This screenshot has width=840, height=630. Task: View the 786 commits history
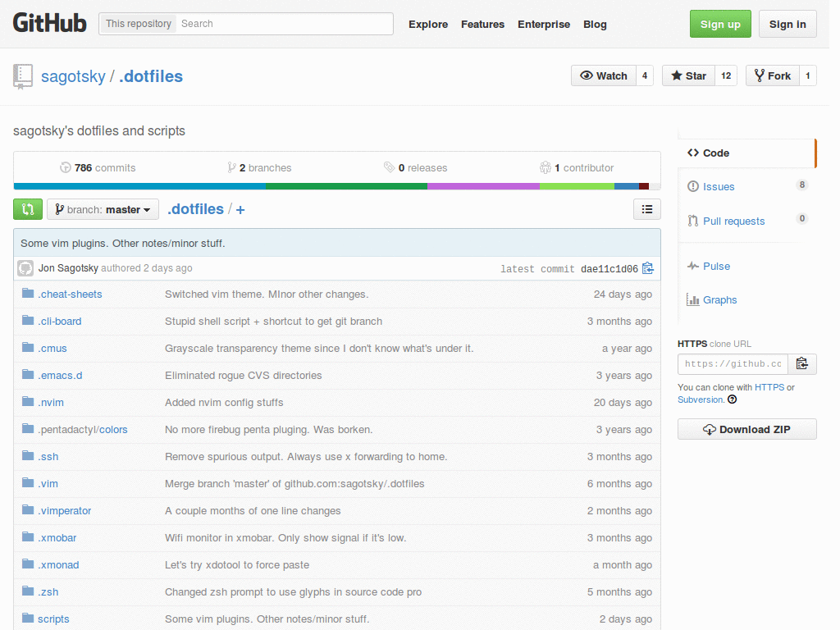98,167
